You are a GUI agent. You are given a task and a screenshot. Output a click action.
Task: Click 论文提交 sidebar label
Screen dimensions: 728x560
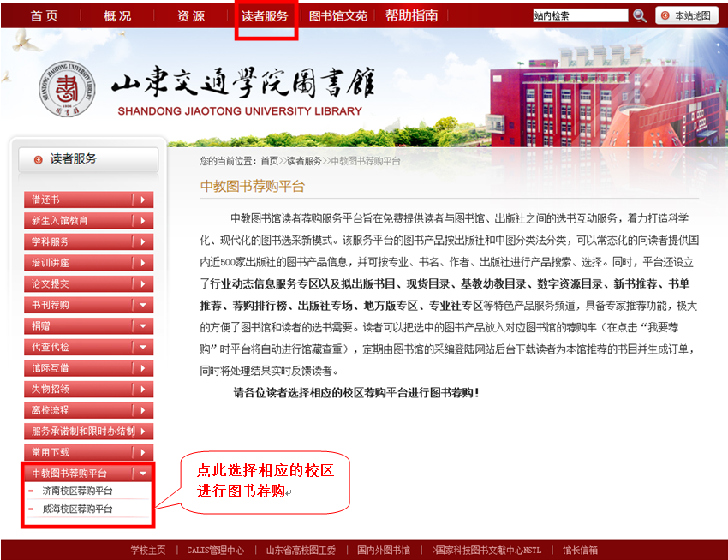(x=51, y=283)
